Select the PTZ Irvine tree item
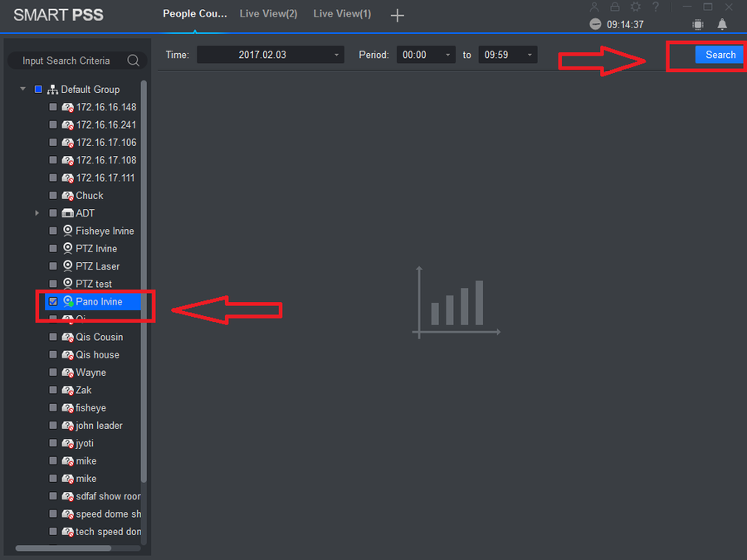747x560 pixels. 96,249
